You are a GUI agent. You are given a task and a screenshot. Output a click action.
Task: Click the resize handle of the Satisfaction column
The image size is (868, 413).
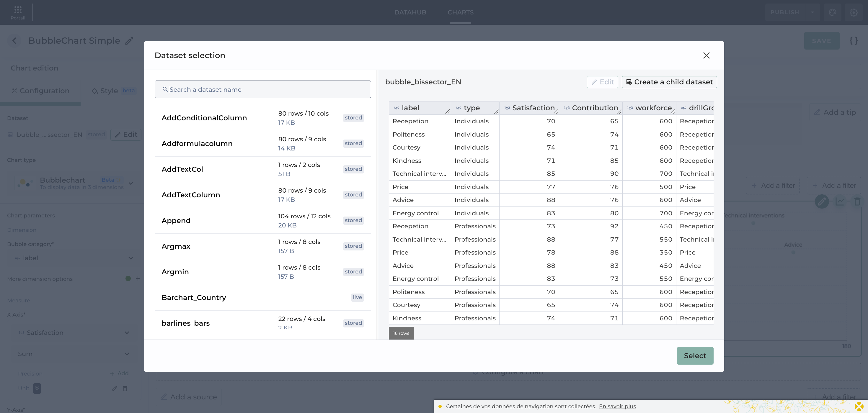pyautogui.click(x=556, y=112)
